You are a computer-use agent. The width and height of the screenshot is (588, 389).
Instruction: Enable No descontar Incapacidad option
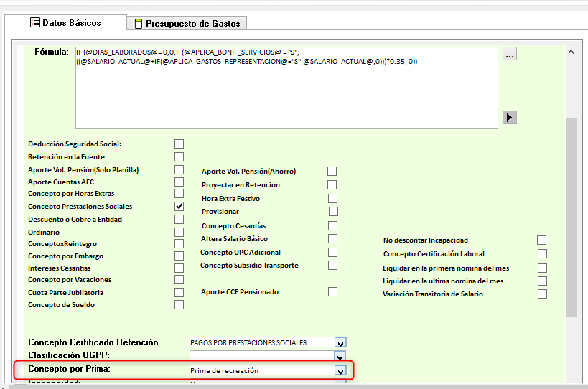[542, 240]
